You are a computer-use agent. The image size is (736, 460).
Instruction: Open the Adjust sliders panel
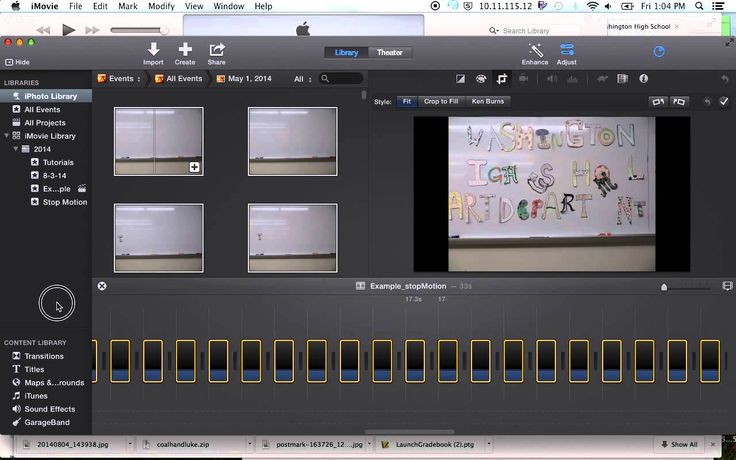coord(567,49)
